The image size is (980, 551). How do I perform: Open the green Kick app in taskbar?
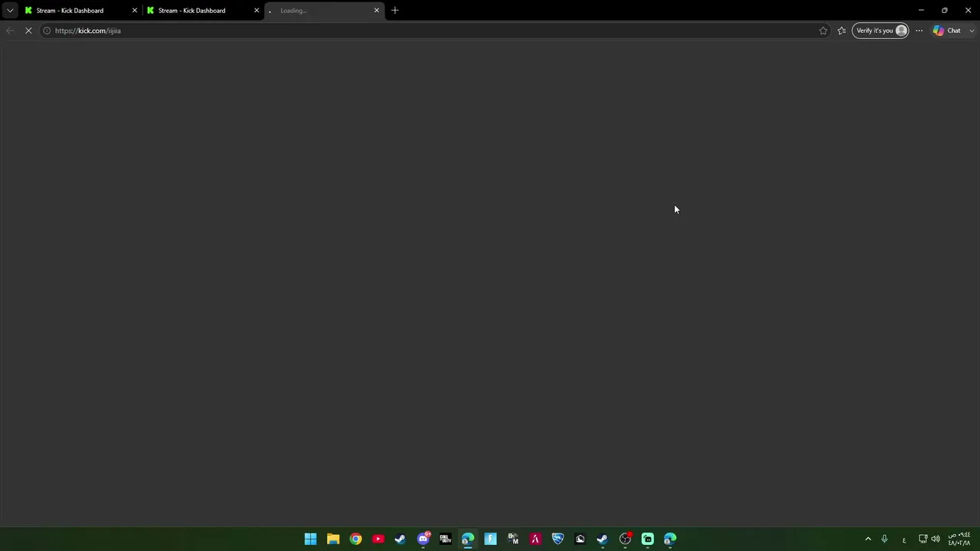click(648, 539)
